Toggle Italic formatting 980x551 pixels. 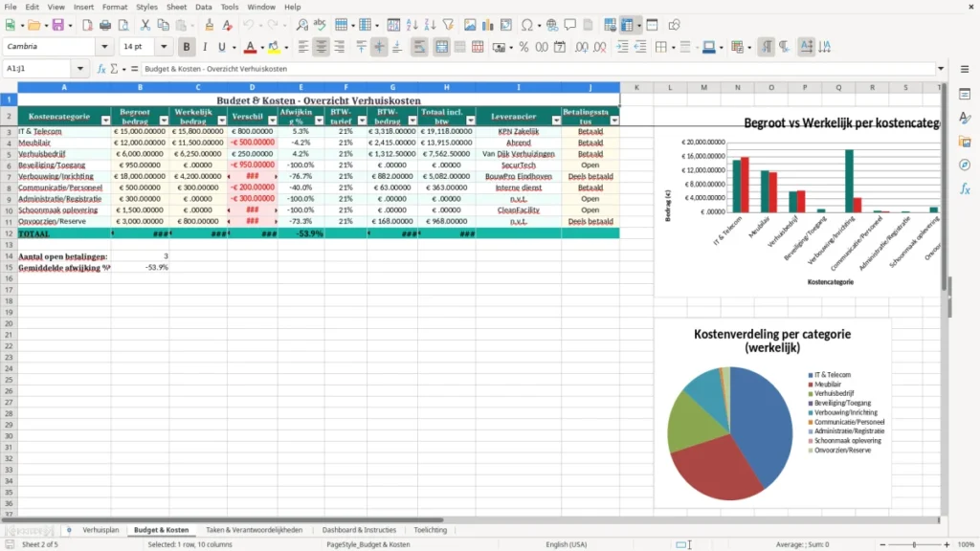tap(205, 47)
